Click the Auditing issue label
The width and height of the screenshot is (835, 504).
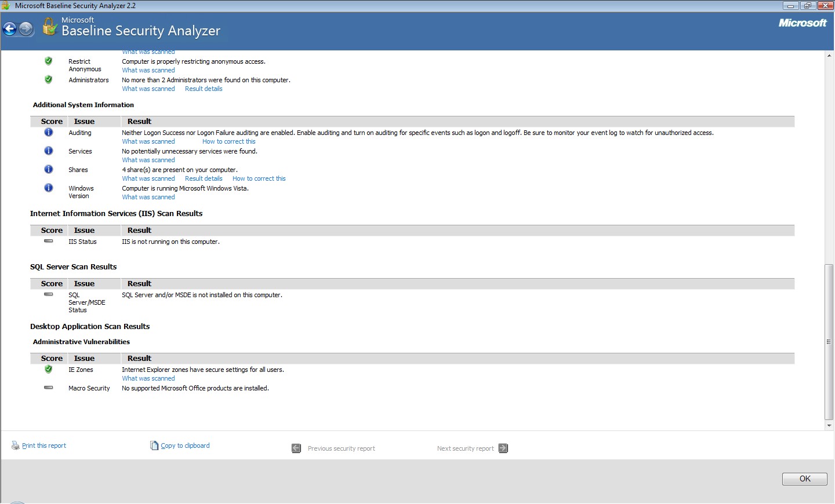[80, 133]
